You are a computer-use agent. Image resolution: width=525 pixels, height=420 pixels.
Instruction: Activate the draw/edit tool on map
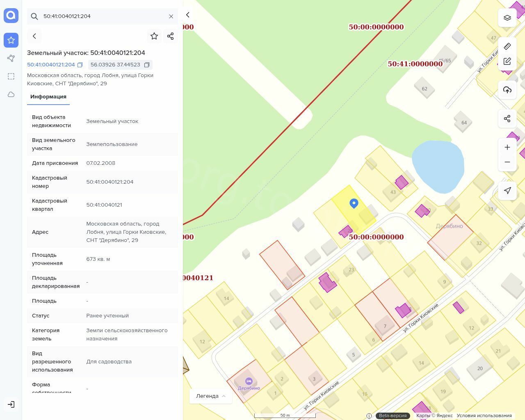pyautogui.click(x=507, y=61)
